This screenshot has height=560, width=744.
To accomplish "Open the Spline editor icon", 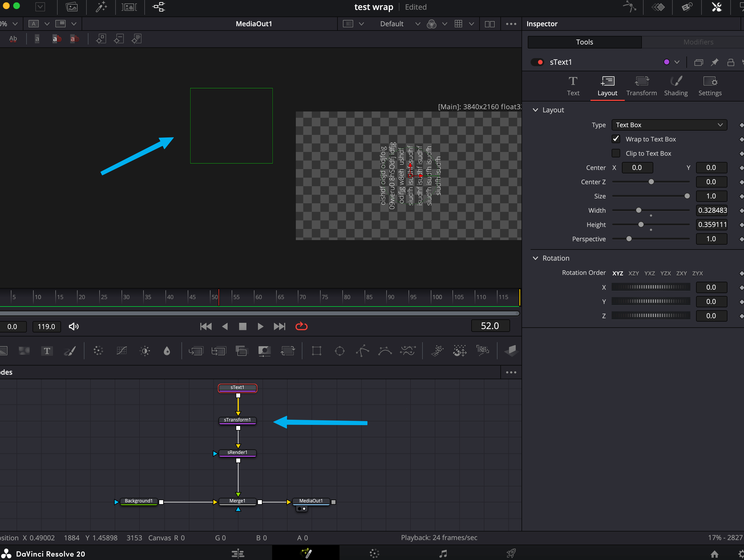I will point(629,7).
